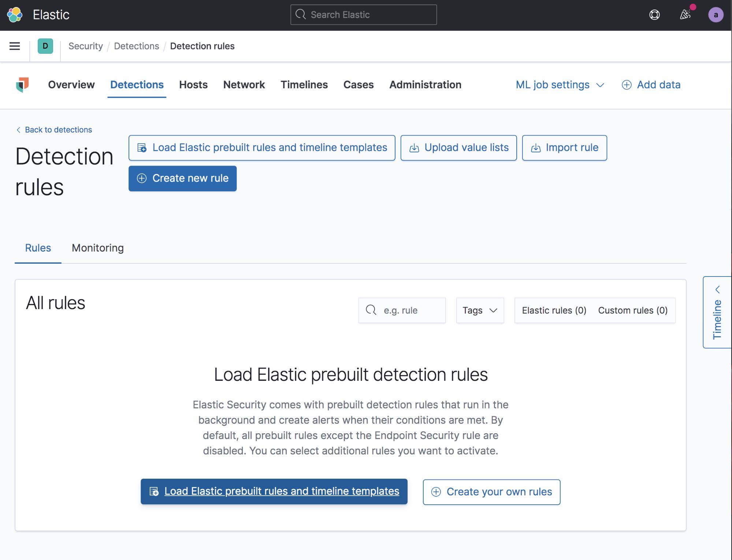Click the search magnifier icon in rules
The height and width of the screenshot is (560, 732).
[371, 310]
